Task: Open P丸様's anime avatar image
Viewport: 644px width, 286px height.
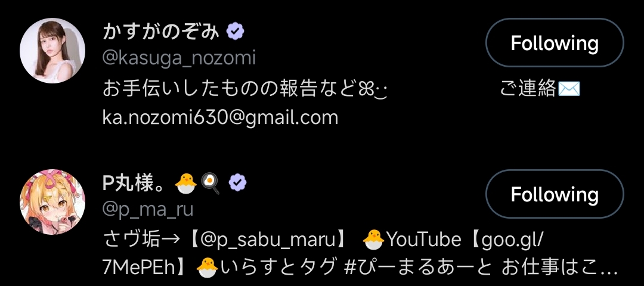Action: tap(52, 202)
